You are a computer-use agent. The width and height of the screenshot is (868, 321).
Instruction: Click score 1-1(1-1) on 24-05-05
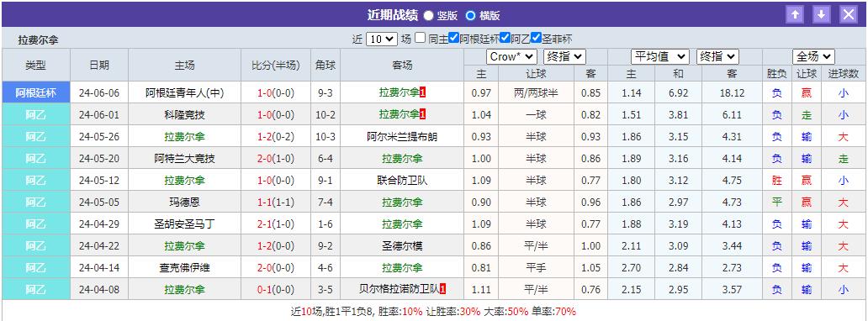[275, 203]
